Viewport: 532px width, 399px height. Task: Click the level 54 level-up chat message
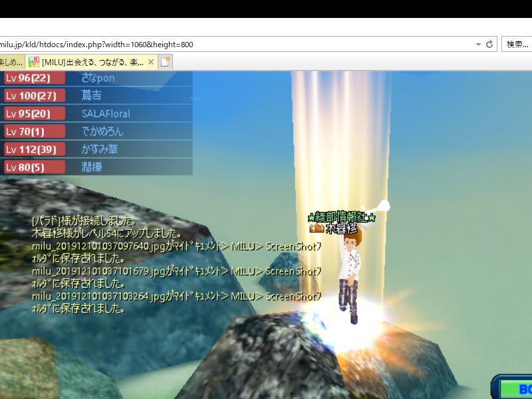106,233
